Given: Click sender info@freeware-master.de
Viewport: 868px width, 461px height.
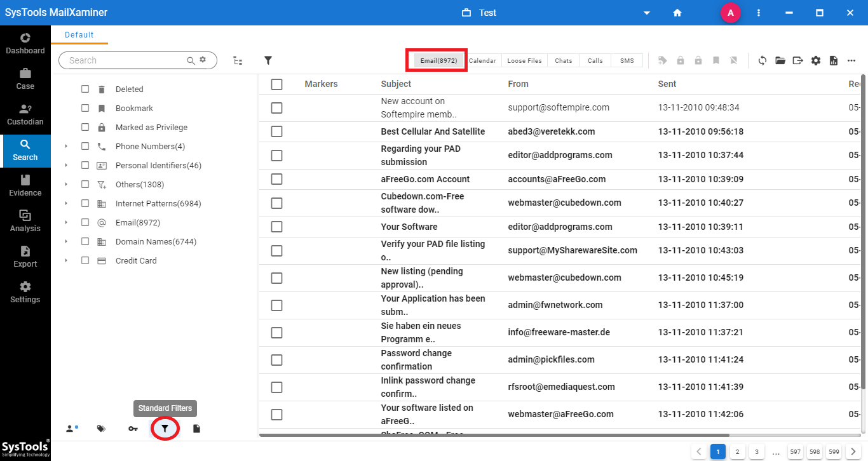Looking at the screenshot, I should 559,332.
